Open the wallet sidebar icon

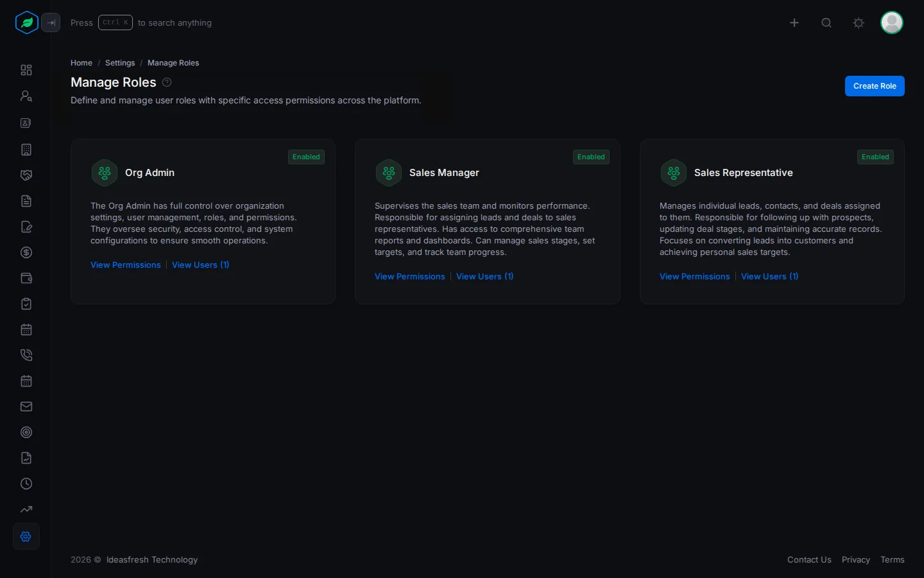pyautogui.click(x=26, y=278)
